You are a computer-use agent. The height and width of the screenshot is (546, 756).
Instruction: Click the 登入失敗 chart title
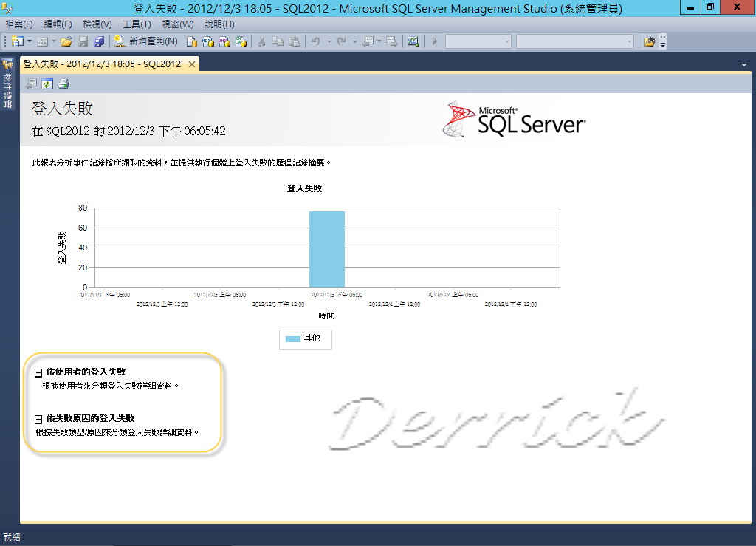click(304, 188)
